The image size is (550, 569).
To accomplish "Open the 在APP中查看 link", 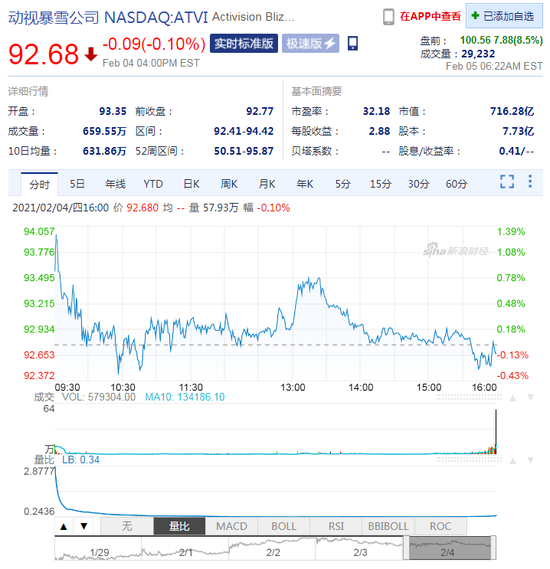I will point(430,16).
